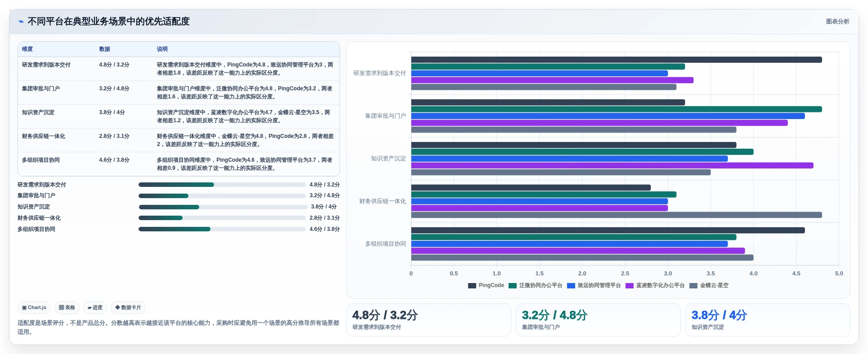Screen dimensions: 868x354
Task: Select table cell 研发需求到版本交付
Action: pos(46,65)
